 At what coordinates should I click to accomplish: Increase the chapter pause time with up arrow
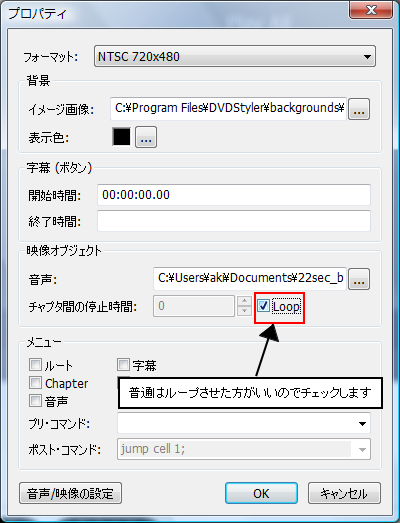(x=244, y=301)
